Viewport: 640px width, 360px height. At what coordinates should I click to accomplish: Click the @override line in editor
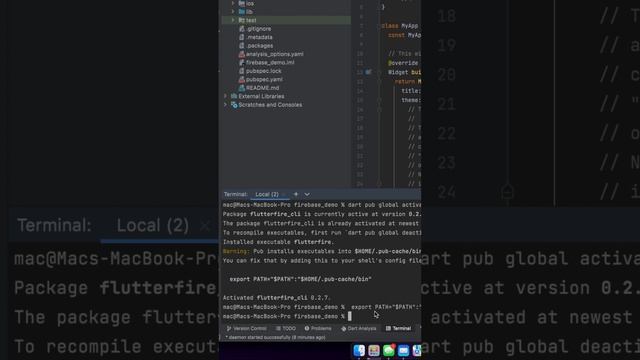tap(403, 63)
